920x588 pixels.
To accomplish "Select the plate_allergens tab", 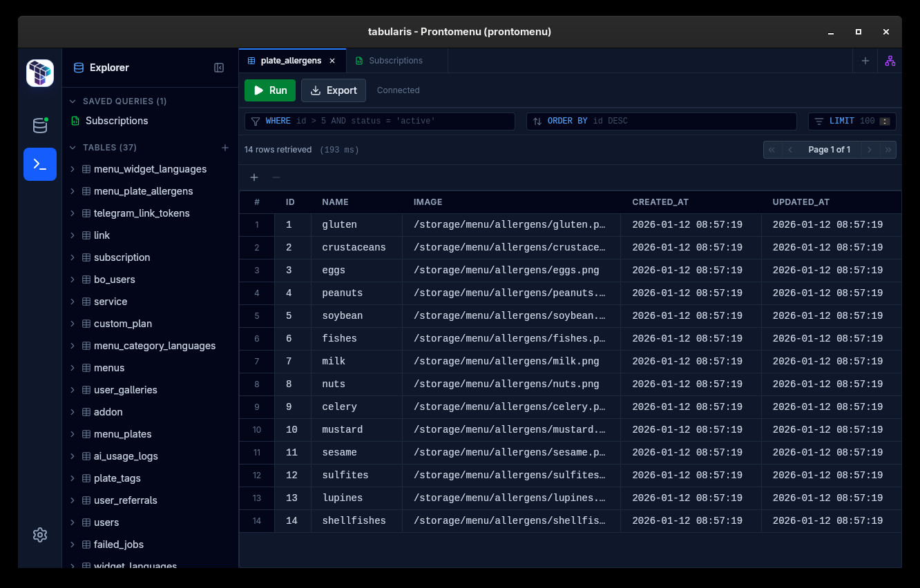I will point(290,61).
